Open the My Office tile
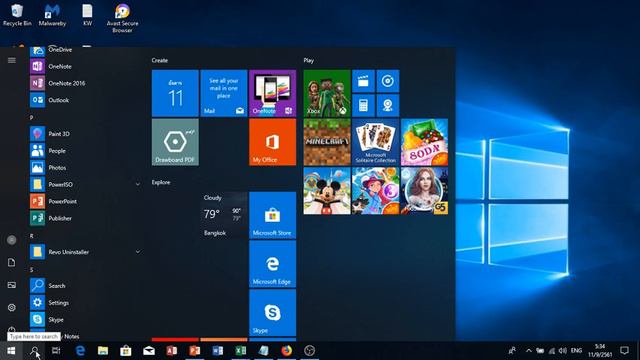This screenshot has width=640, height=360. tap(272, 142)
